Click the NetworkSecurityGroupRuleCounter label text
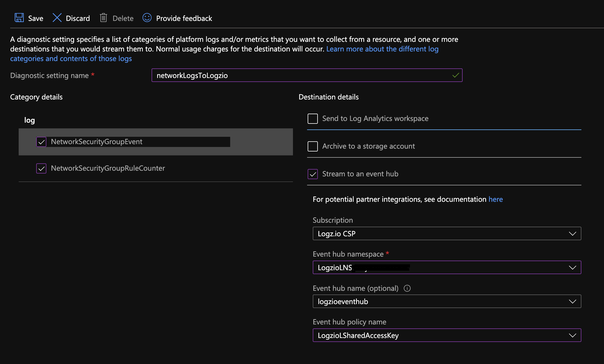 [x=108, y=168]
